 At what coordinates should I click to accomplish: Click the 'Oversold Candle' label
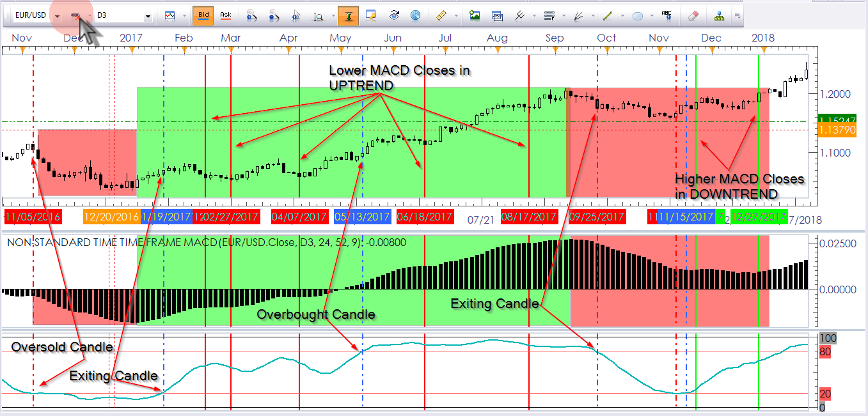(62, 347)
